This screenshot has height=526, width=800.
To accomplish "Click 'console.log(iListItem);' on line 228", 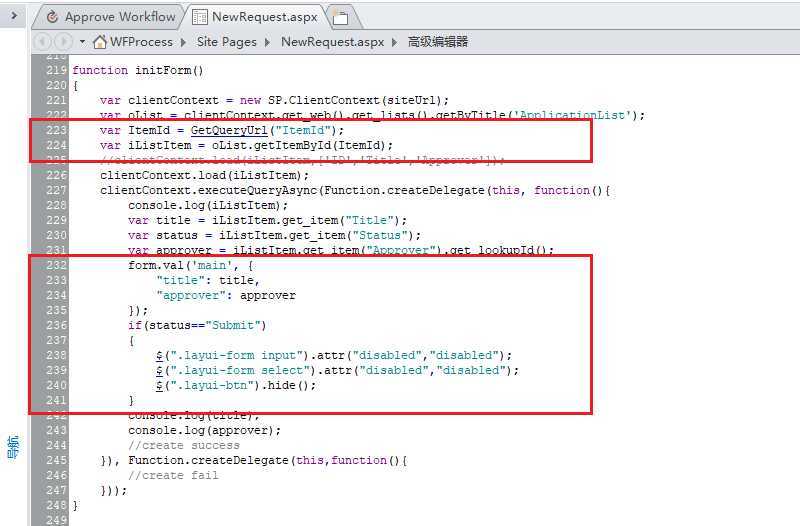I will 208,205.
